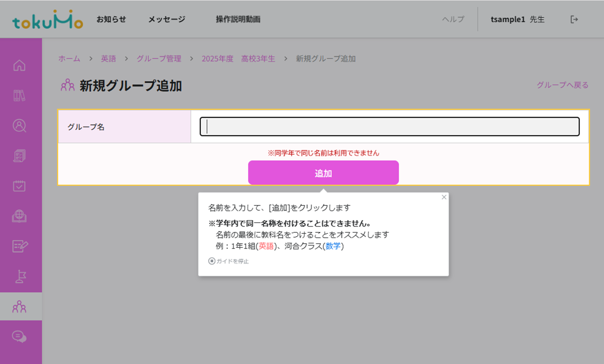Select the group management sidebar icon

pos(19,307)
